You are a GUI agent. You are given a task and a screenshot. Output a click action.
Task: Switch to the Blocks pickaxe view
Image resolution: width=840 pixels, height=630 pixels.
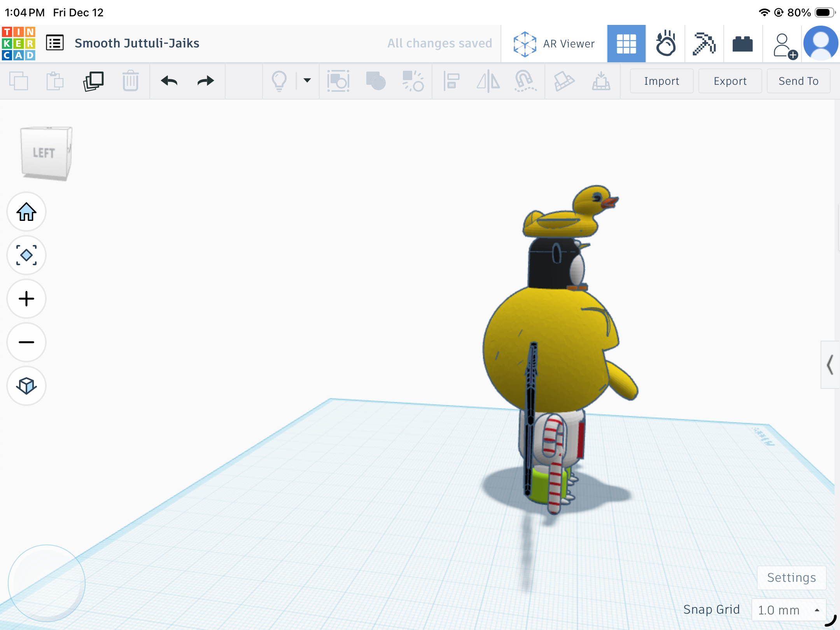pos(704,44)
